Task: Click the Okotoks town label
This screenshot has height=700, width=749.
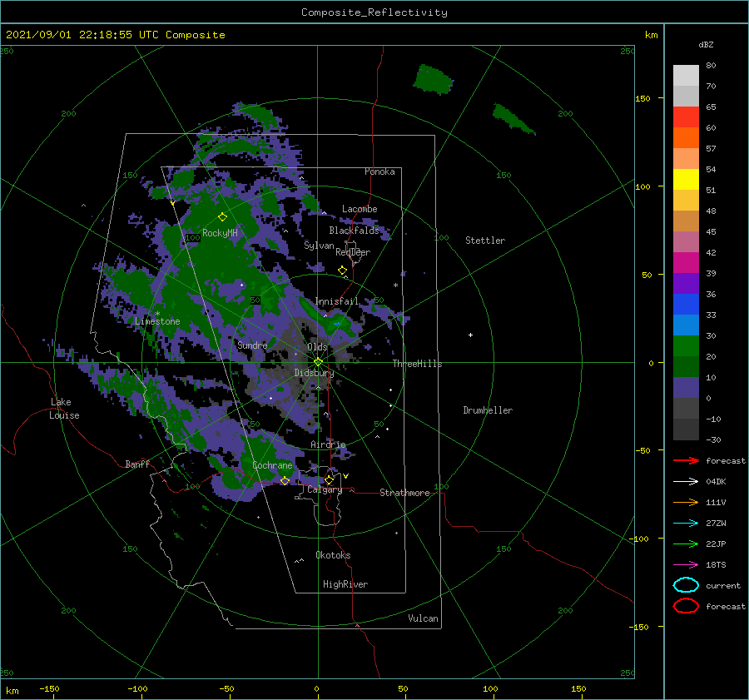Action: point(333,555)
